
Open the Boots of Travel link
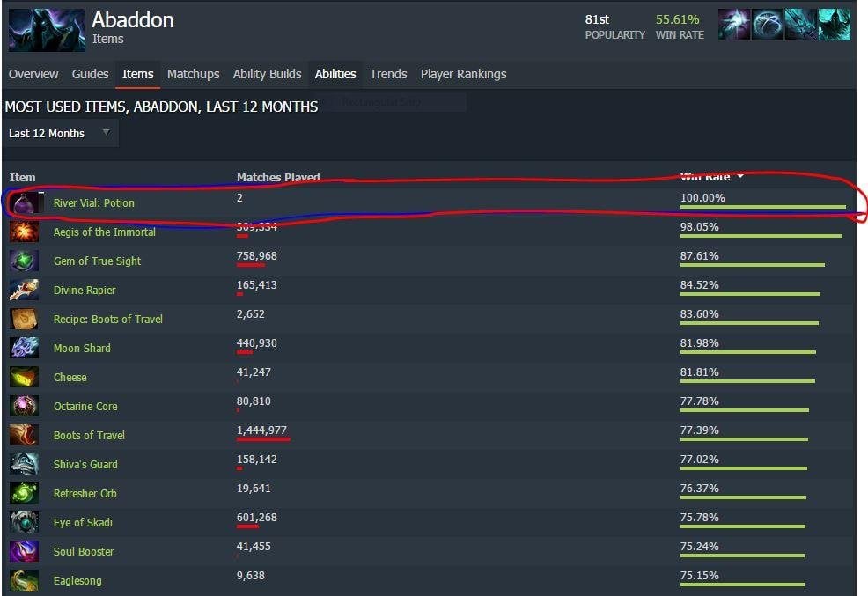tap(89, 436)
